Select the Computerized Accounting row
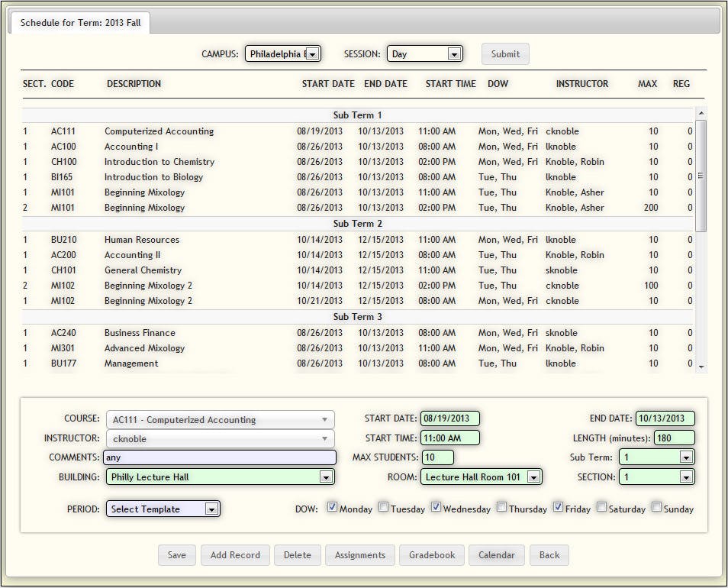 (x=357, y=131)
